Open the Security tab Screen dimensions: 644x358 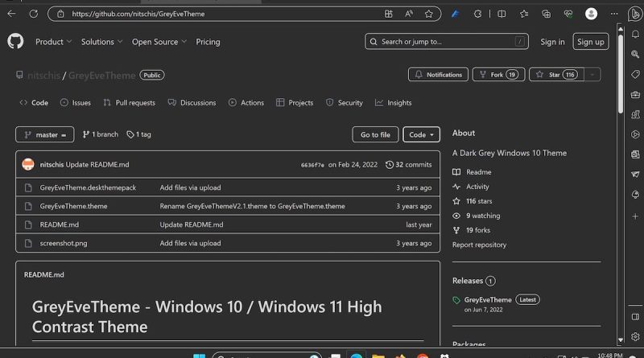pos(345,103)
